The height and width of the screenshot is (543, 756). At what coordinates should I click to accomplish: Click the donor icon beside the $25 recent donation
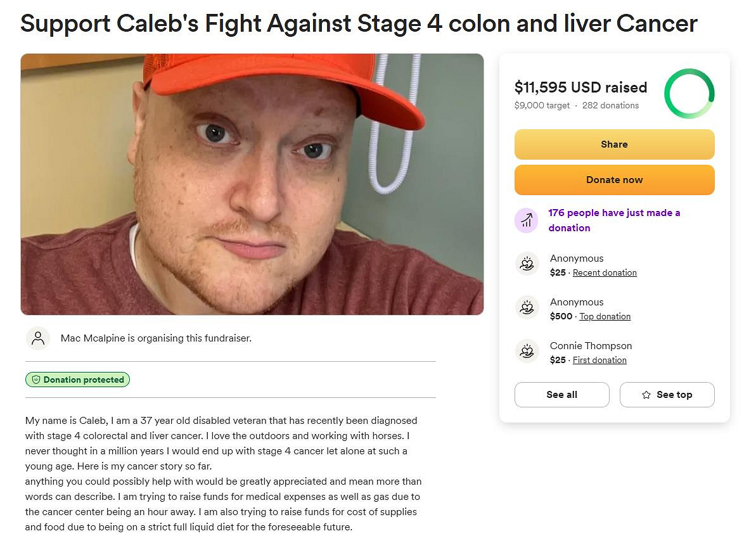[x=527, y=264]
